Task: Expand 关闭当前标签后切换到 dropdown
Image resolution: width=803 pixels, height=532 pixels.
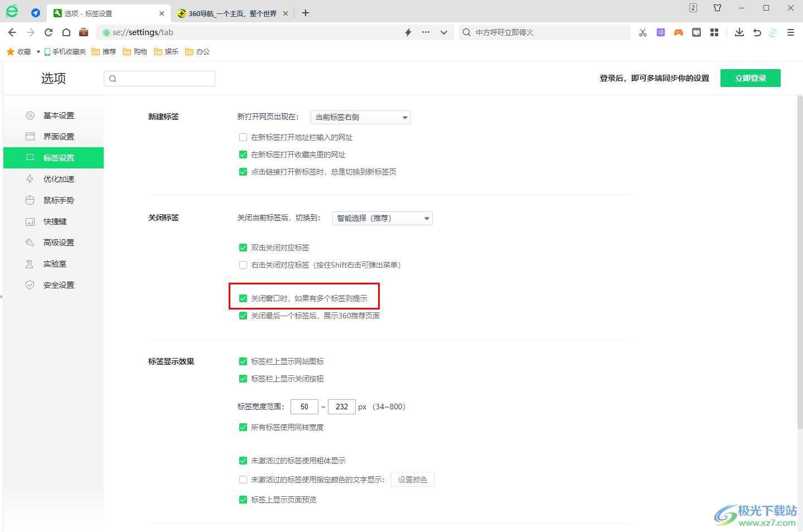Action: coord(383,218)
